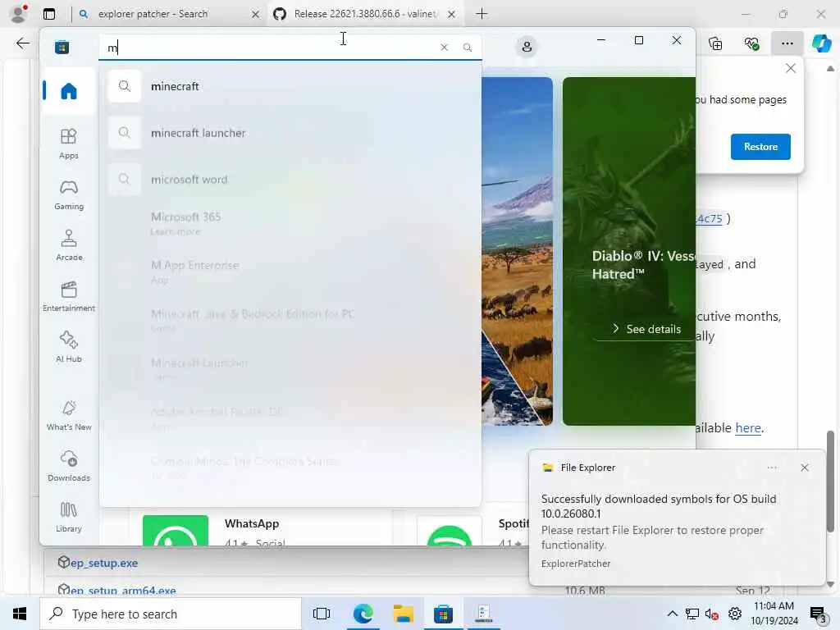
Task: Open Edge profile icon
Action: tap(19, 13)
